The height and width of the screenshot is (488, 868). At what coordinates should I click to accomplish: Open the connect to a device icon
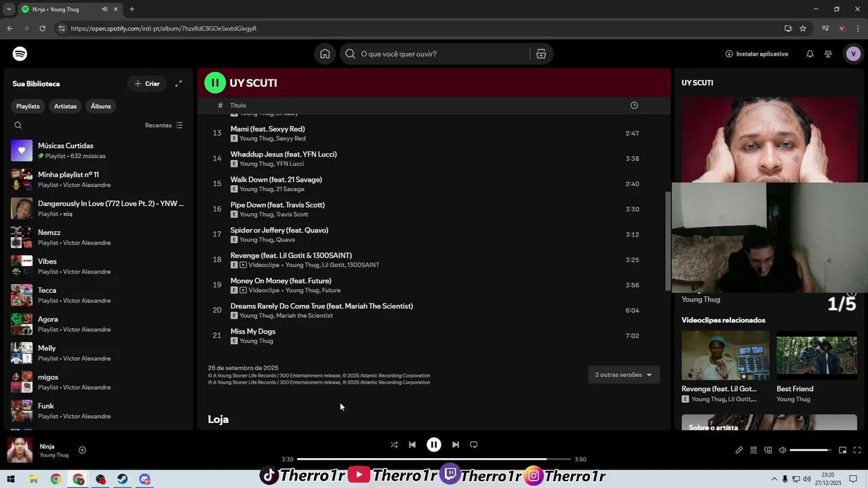768,450
